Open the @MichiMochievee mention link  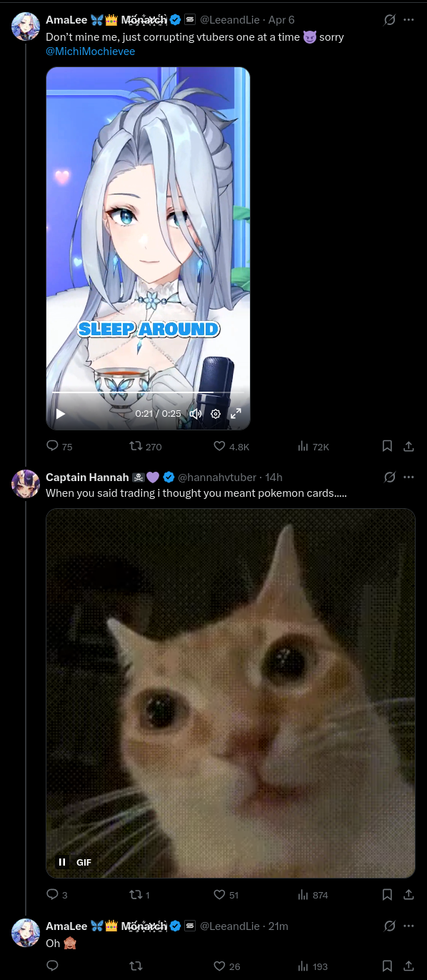90,51
